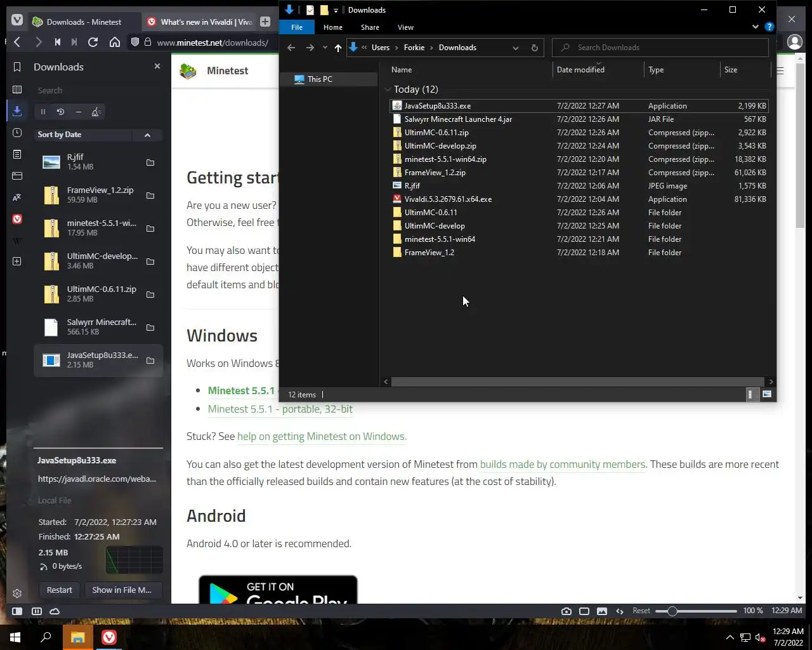Click Show in File Manager button
812x650 pixels.
(x=122, y=590)
